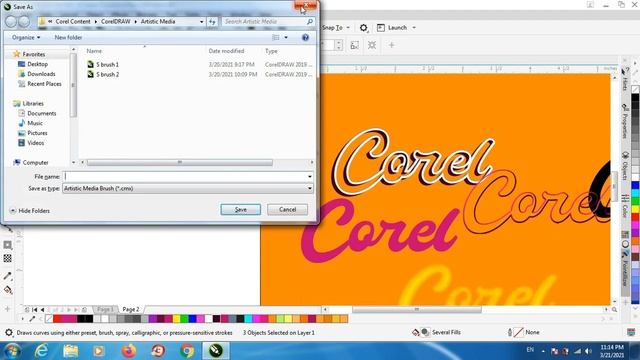The width and height of the screenshot is (640, 360).
Task: Sort files by Date modified column
Action: [x=226, y=51]
